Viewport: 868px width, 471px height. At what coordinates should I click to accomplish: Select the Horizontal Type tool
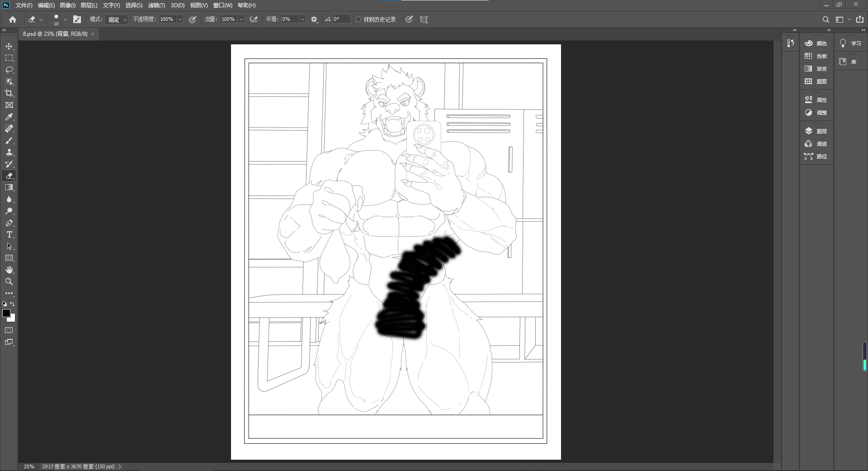pos(9,234)
